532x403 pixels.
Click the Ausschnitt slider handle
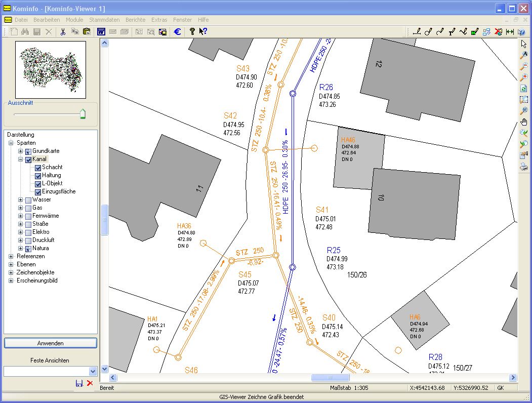(83, 114)
